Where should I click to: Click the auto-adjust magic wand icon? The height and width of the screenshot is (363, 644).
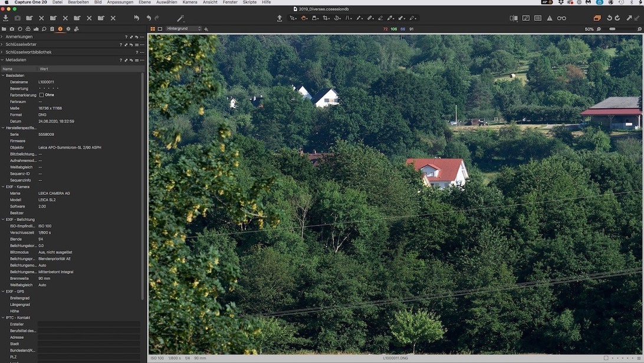180,18
